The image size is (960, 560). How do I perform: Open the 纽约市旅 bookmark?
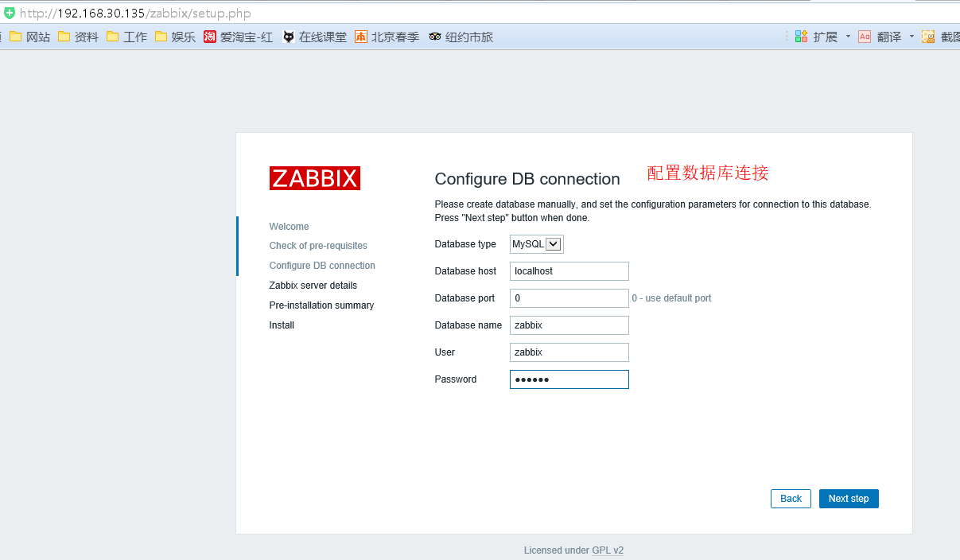point(461,37)
